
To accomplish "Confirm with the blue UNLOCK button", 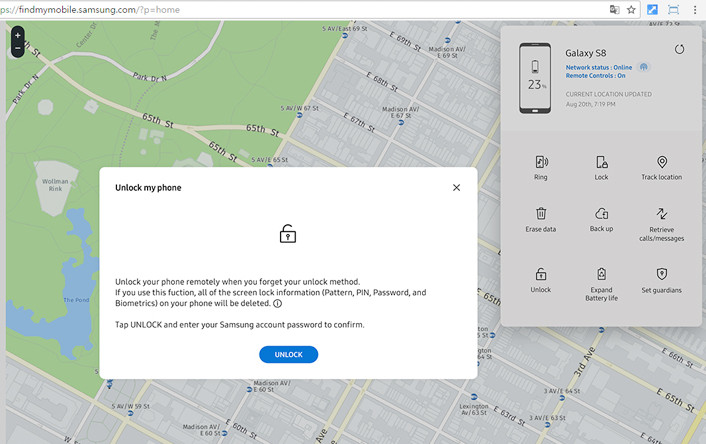I will (x=289, y=354).
